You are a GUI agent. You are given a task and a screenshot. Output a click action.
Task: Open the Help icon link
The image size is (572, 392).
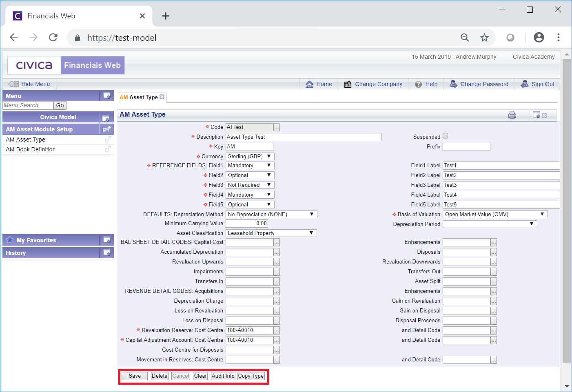[x=418, y=84]
